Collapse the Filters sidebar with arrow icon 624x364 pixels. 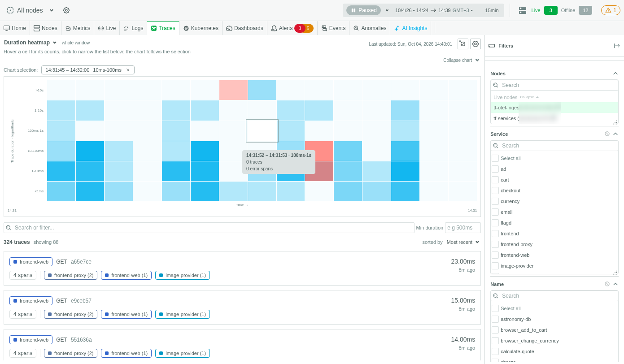click(x=617, y=46)
